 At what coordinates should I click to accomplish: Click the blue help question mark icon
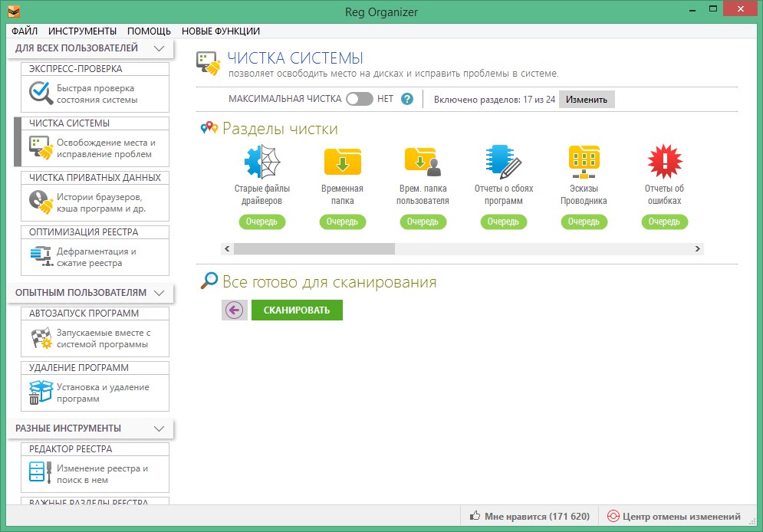pos(407,99)
